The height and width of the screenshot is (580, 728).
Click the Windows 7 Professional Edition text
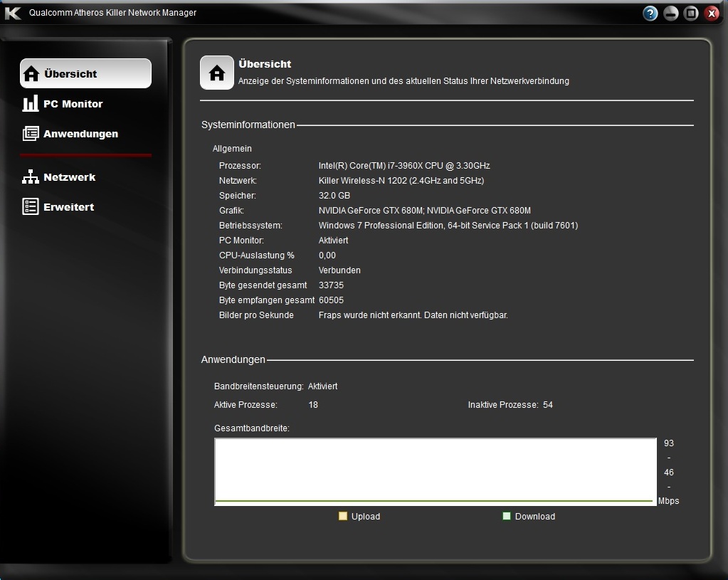448,225
